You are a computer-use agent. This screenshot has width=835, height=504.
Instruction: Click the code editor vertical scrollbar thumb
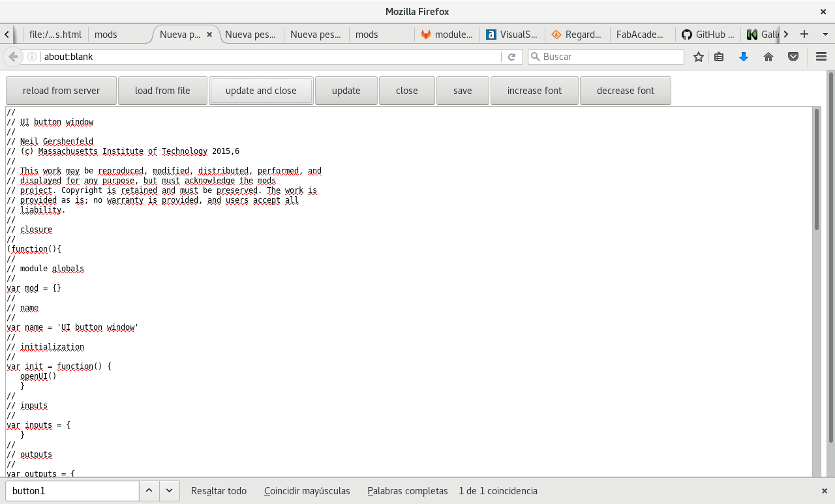pos(816,170)
